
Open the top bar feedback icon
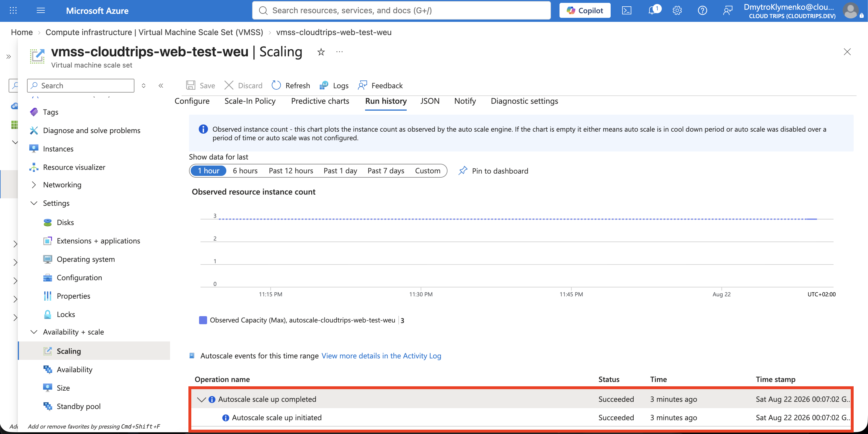(x=728, y=10)
